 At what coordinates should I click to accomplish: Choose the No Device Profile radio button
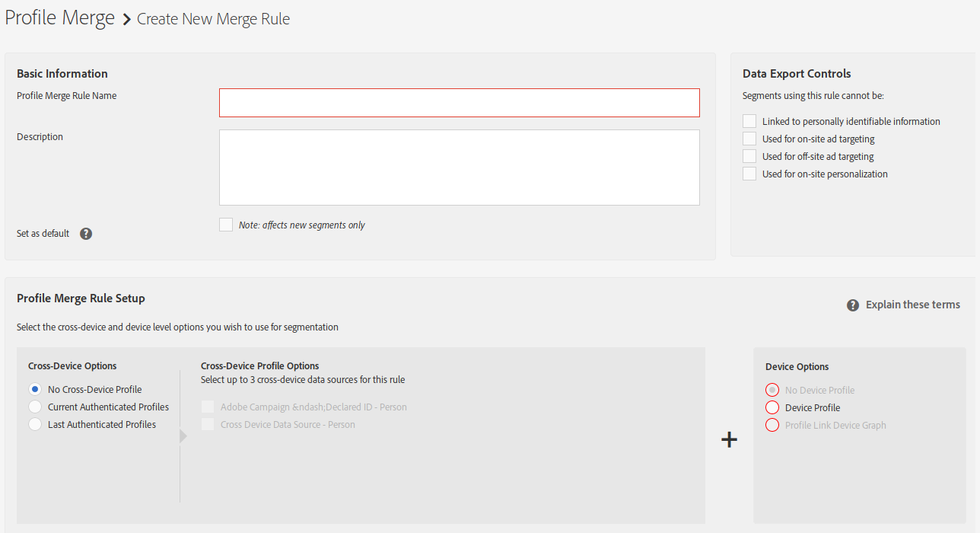772,390
